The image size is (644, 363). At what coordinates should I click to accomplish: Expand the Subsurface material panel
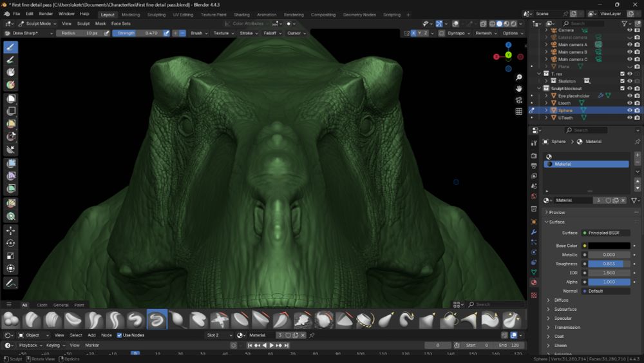tap(565, 309)
